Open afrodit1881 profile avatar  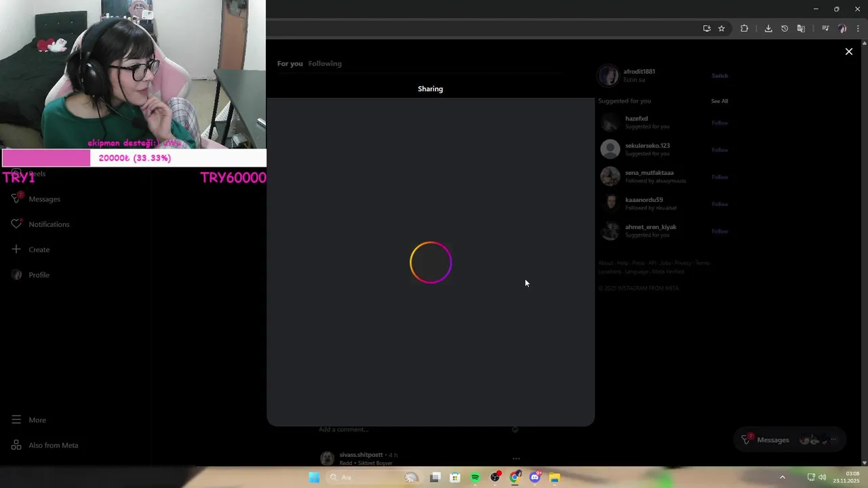[608, 75]
